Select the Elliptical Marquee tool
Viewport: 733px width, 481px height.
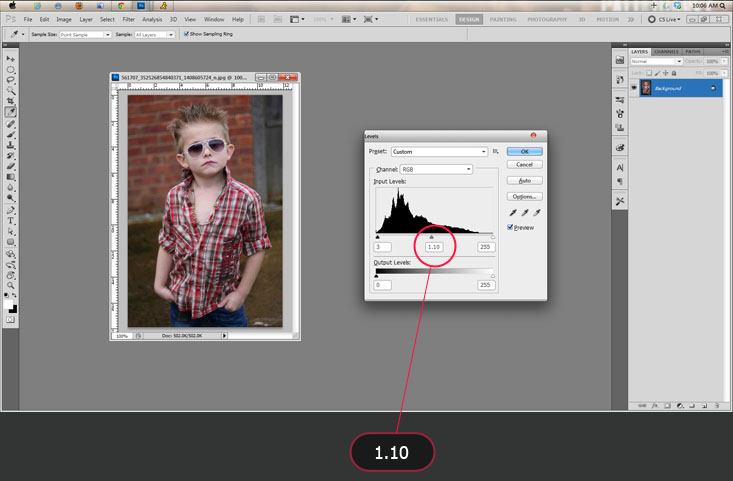(10, 70)
